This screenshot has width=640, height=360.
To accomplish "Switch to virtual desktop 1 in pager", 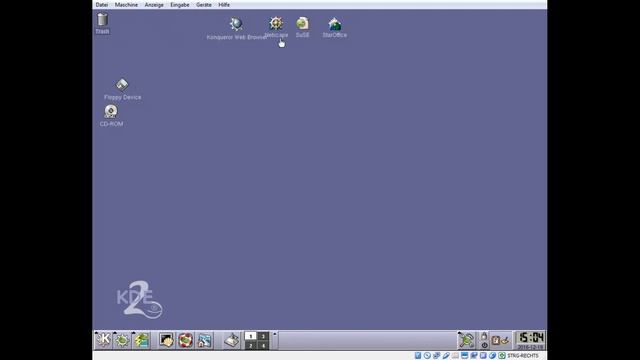I will [251, 336].
